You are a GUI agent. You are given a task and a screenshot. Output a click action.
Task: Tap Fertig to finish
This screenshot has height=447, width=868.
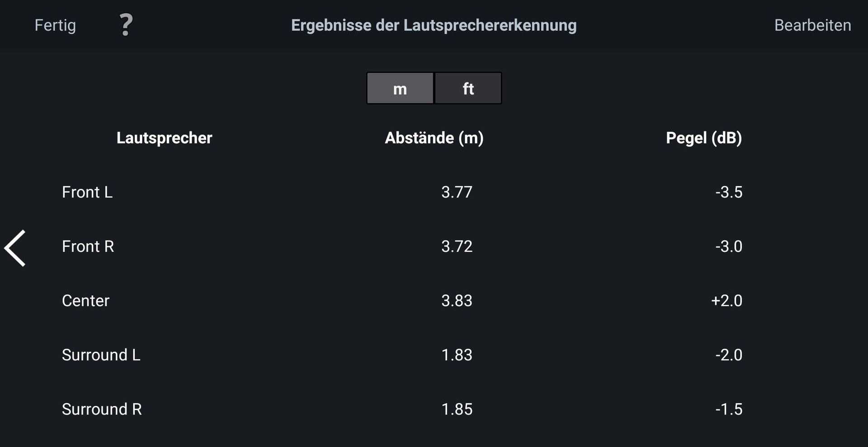tap(55, 25)
